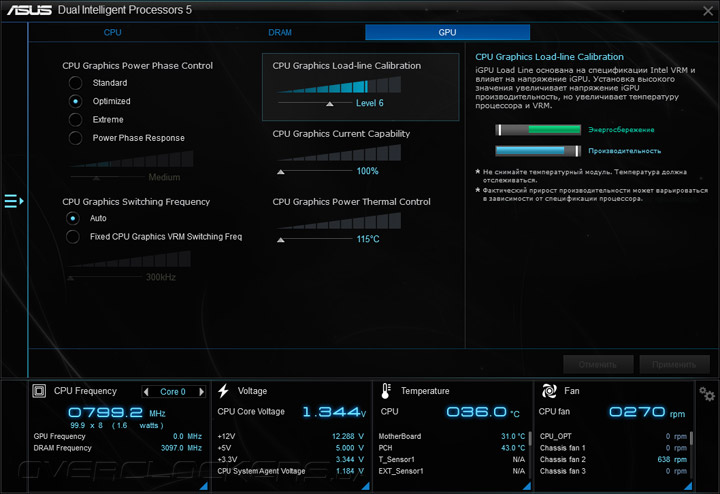Click the +5V voltage row
720x494 pixels.
[x=290, y=448]
